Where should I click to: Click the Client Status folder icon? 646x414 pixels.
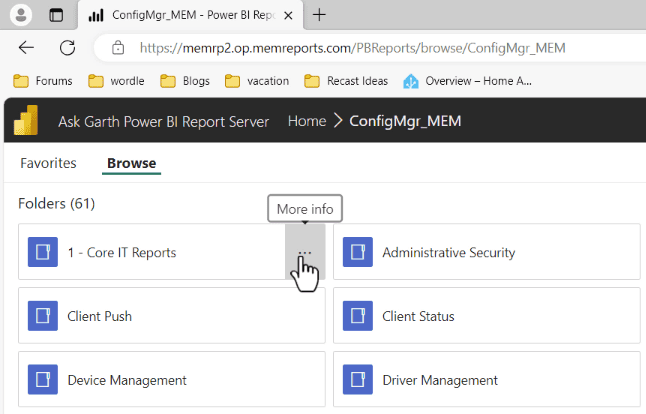click(358, 316)
